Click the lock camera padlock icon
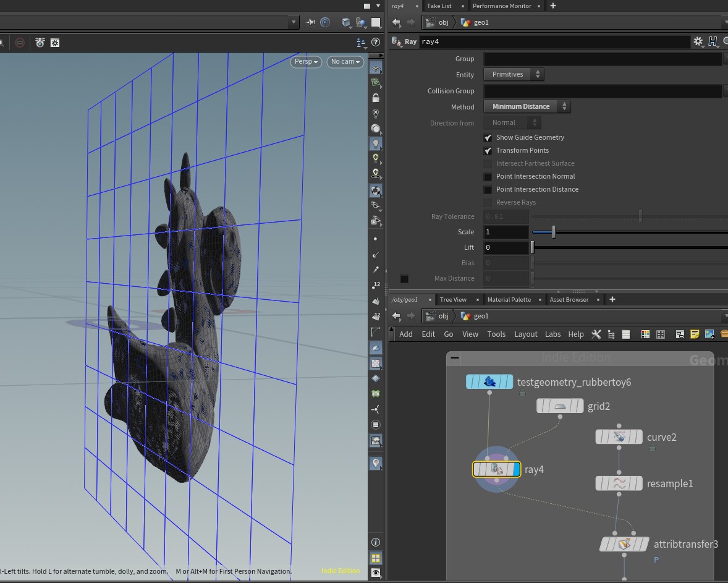 (x=376, y=98)
